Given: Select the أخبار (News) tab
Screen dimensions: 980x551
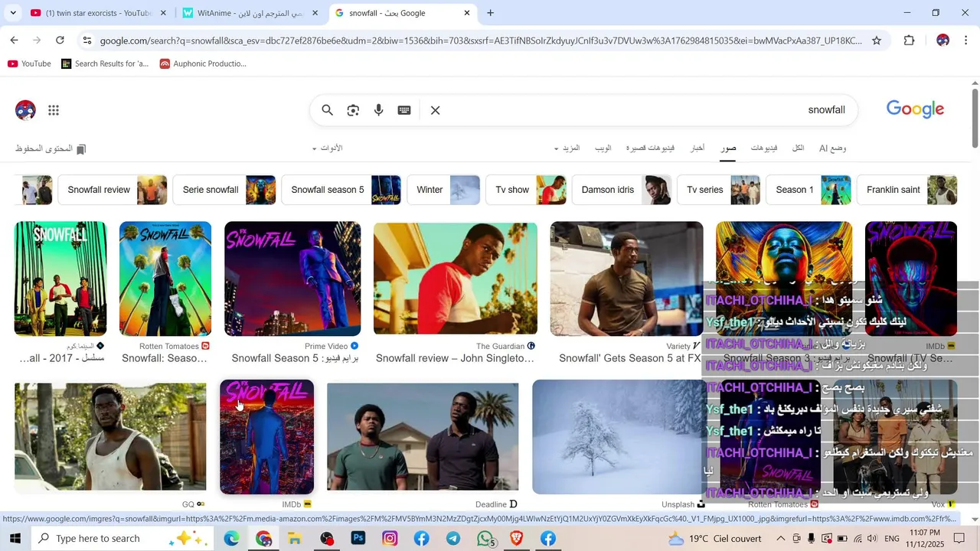Looking at the screenshot, I should point(697,148).
